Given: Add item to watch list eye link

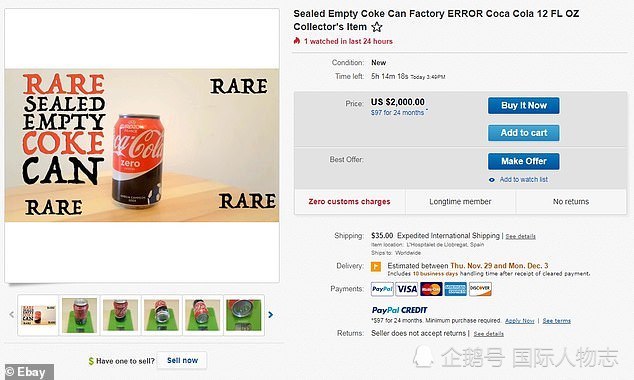Looking at the screenshot, I should coord(519,179).
